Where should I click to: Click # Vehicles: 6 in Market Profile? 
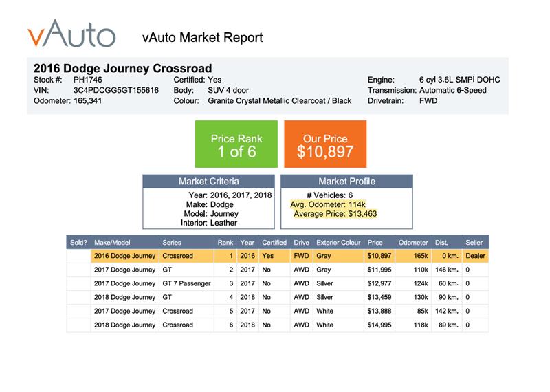click(330, 195)
